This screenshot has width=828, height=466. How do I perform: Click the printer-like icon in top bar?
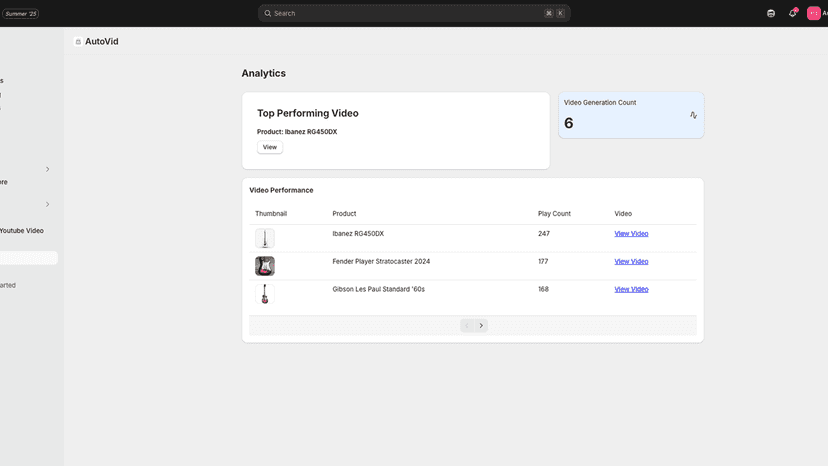[x=771, y=13]
